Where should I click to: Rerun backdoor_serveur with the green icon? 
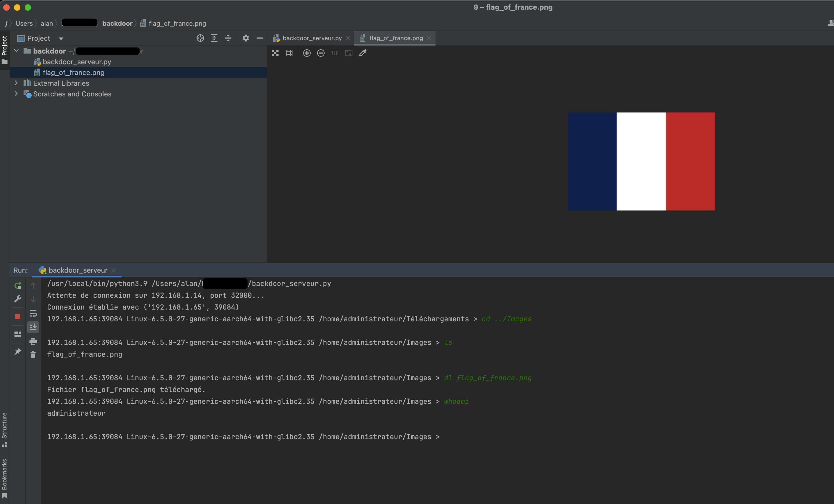pyautogui.click(x=18, y=285)
